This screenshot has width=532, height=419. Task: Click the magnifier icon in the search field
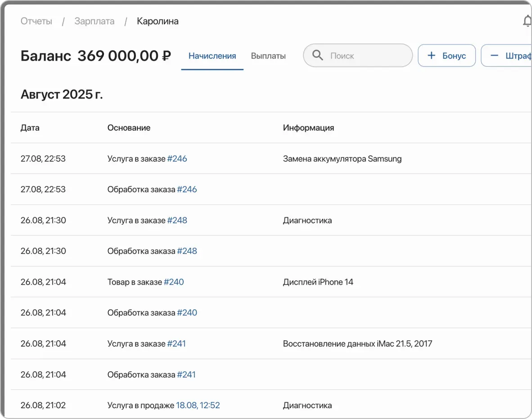tap(318, 55)
